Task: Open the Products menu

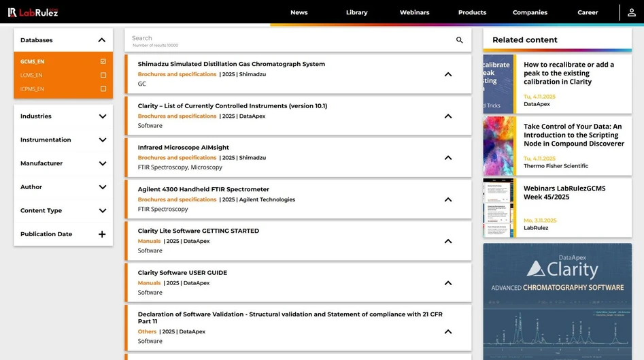Action: (473, 12)
